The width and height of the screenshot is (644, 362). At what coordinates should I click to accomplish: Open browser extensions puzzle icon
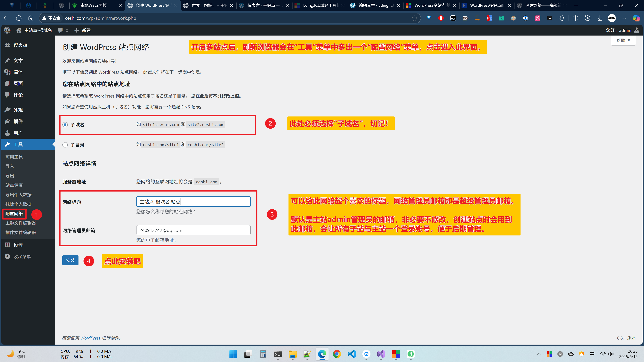coord(562,18)
